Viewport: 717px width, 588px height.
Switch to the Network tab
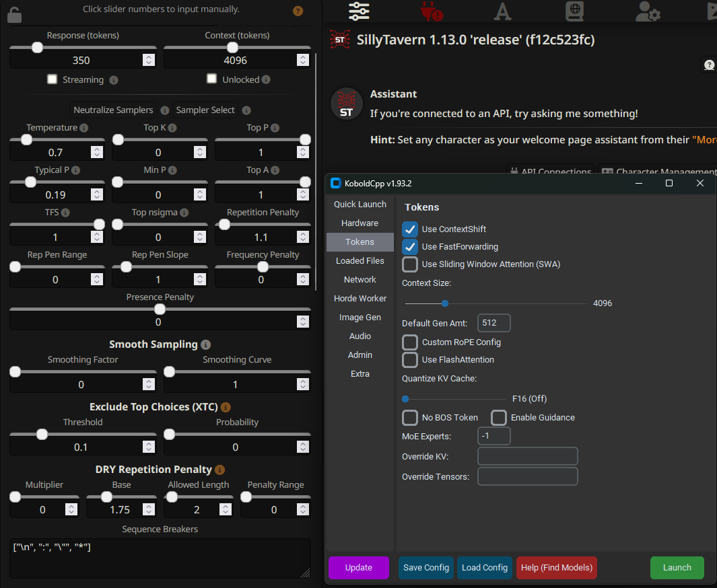[x=360, y=280]
